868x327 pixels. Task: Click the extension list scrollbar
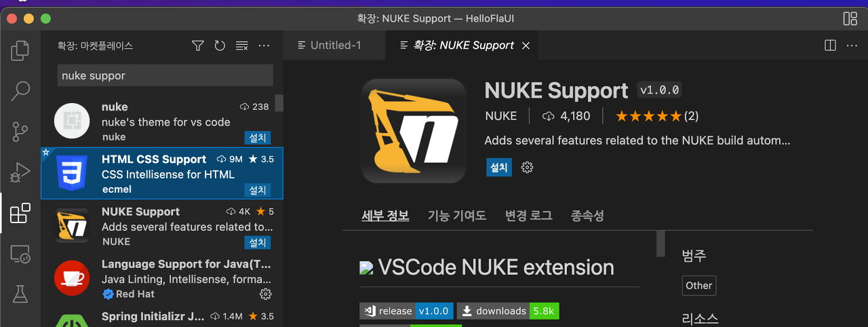point(279,103)
